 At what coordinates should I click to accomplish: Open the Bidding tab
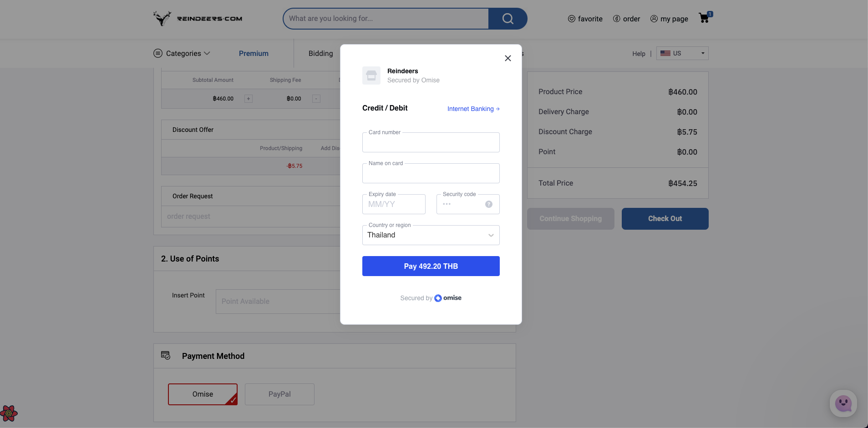pos(321,53)
